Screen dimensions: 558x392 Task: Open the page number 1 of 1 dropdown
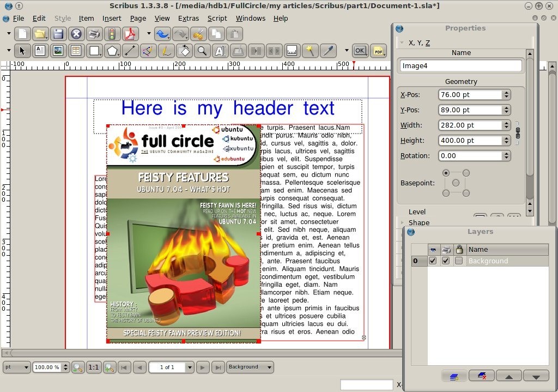(x=190, y=367)
